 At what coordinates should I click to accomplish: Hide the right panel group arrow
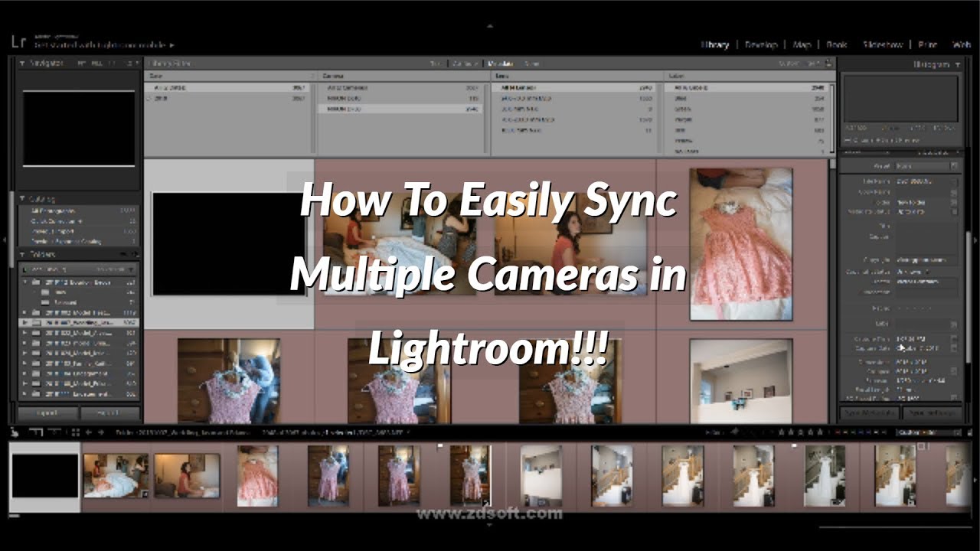pos(975,240)
